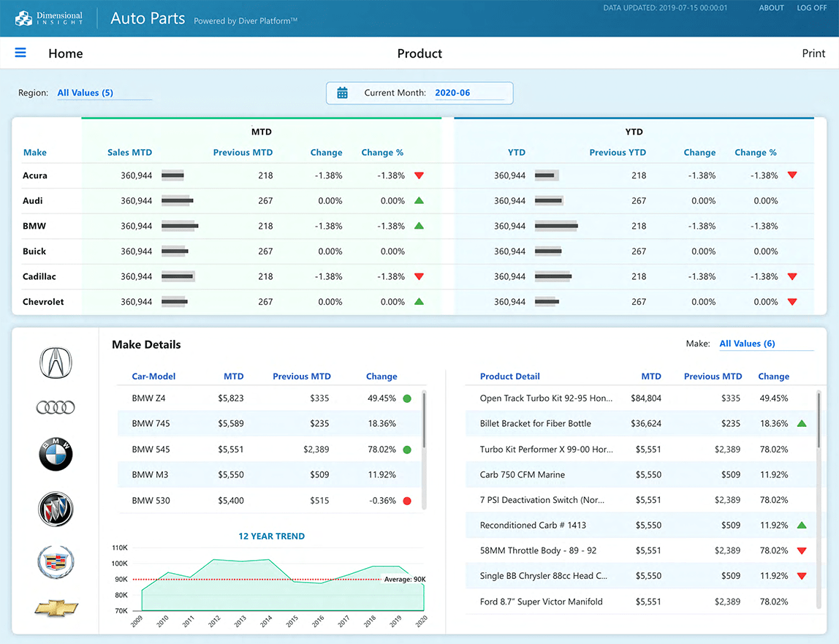Choose the BMW logo in the sidebar
Viewport: 839px width, 644px height.
pyautogui.click(x=56, y=455)
